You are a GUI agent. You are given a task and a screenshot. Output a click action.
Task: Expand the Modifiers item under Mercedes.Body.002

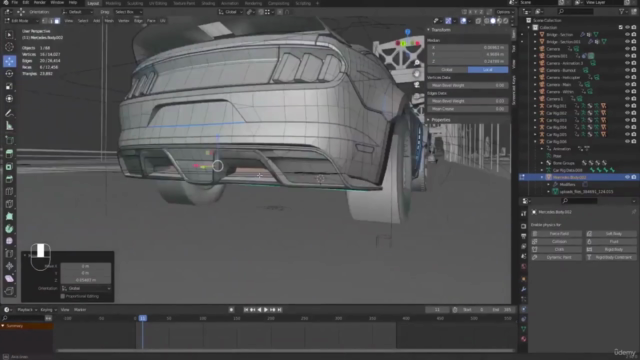click(x=549, y=184)
